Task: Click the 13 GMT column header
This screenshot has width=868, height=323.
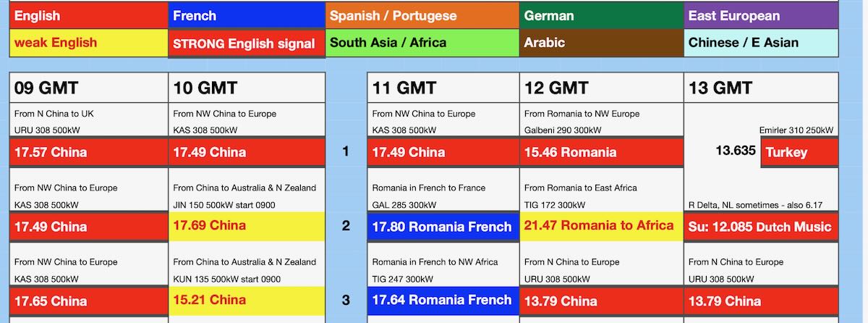Action: click(762, 88)
